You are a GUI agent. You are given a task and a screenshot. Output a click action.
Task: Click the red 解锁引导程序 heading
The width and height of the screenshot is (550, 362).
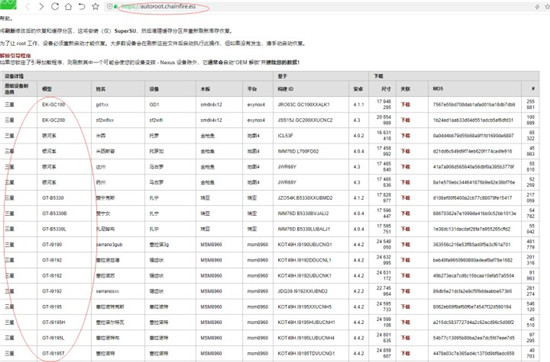coord(15,56)
